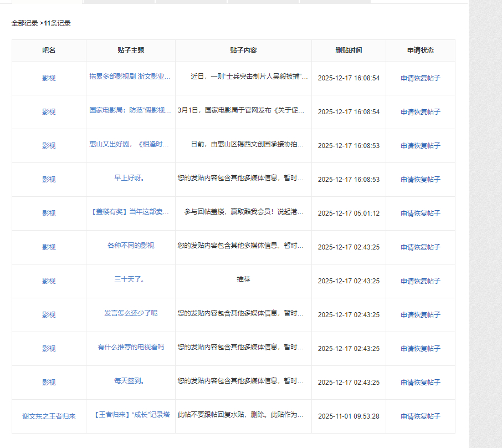Click 申请恢复帖子 for the 三十天了 post

(x=420, y=281)
